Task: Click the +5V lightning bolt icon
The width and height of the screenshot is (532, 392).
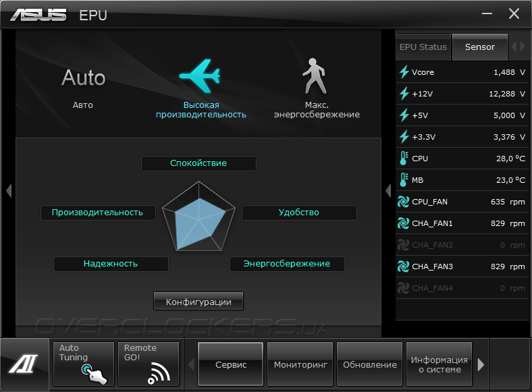Action: click(404, 115)
